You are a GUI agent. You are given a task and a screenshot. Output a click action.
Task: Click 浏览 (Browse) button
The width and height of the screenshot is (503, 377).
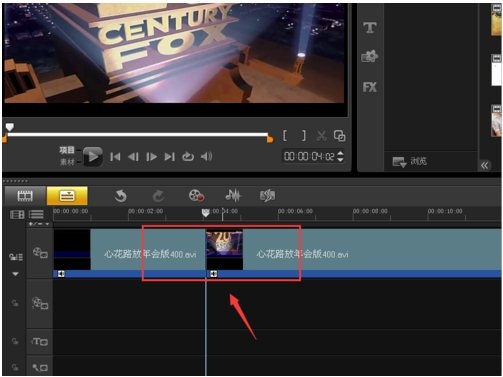(x=409, y=162)
